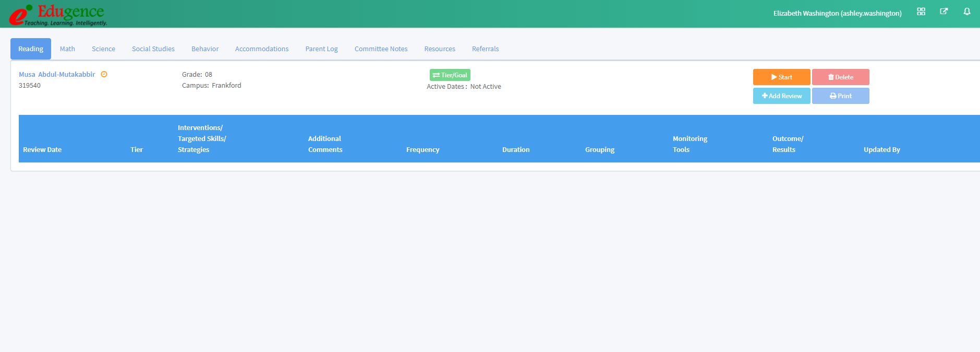Screen dimensions: 980x352
Task: Open Musa Abdul-Mutakabbir student link
Action: 57,75
